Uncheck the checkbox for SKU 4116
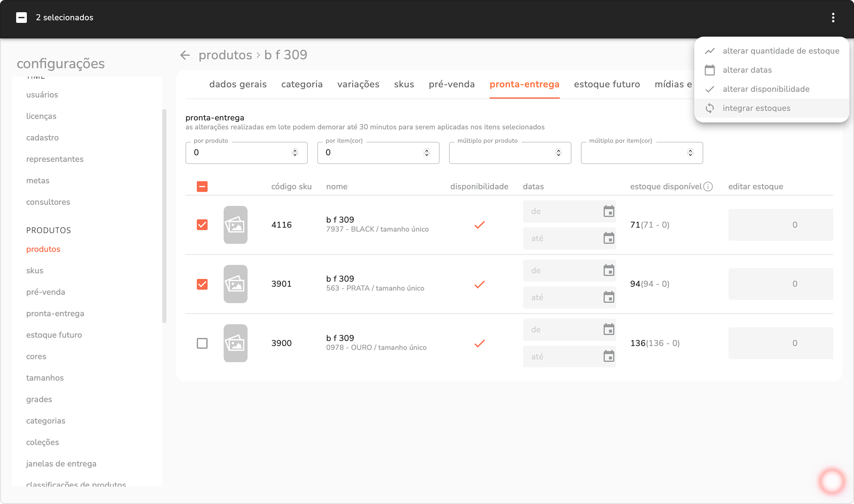Screen dimensions: 854x504 click(x=202, y=225)
